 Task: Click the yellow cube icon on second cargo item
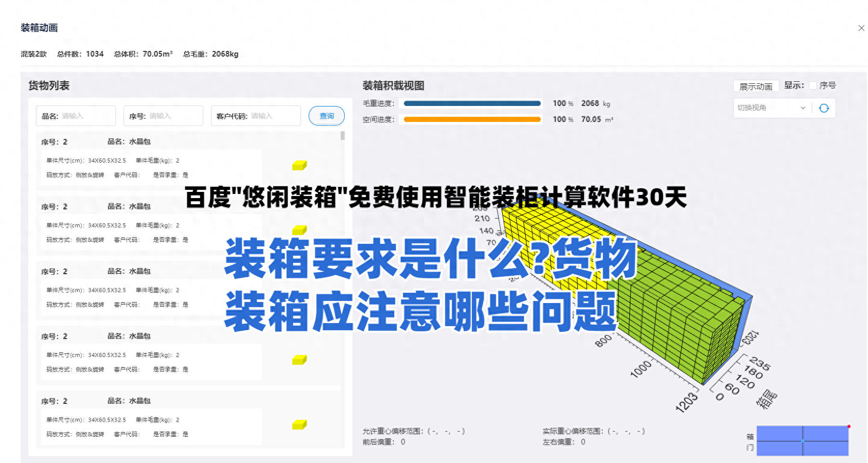pyautogui.click(x=299, y=230)
